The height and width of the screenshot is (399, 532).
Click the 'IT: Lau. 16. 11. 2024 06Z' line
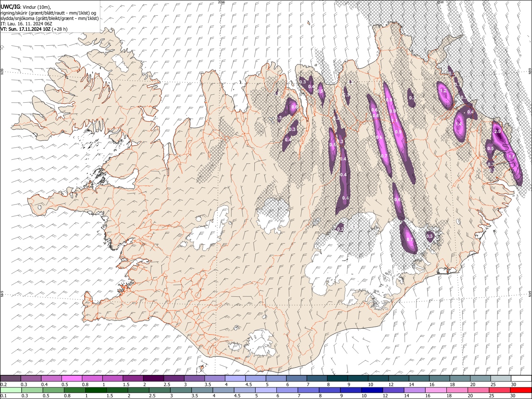coord(26,24)
